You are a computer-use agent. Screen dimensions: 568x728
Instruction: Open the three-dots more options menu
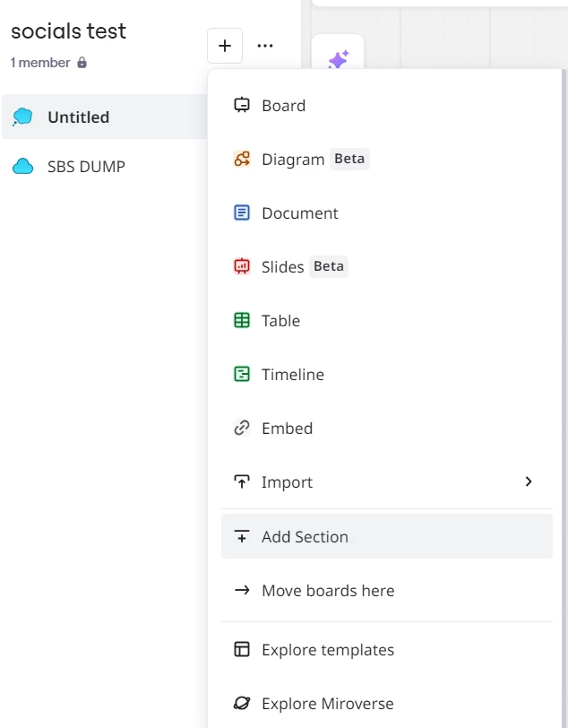[x=265, y=46]
